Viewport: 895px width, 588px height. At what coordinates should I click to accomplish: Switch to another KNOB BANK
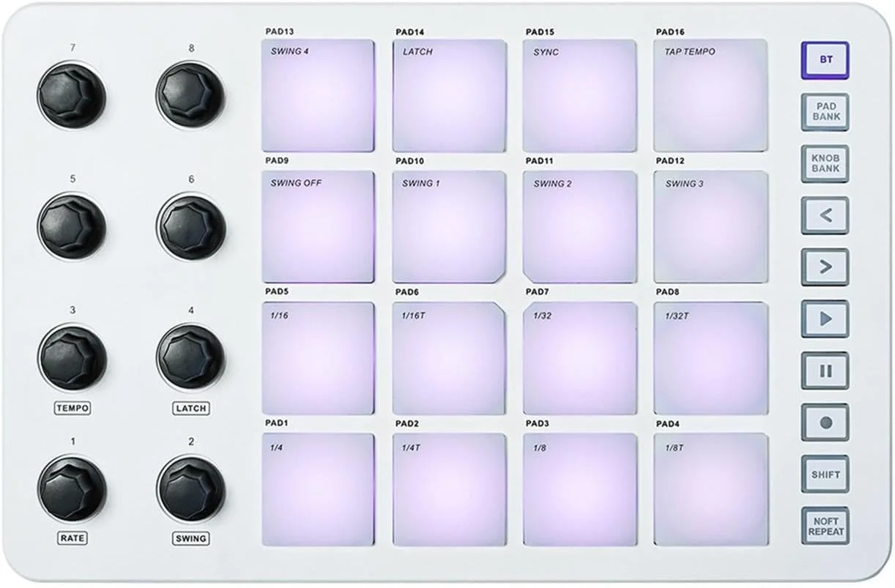pyautogui.click(x=825, y=163)
